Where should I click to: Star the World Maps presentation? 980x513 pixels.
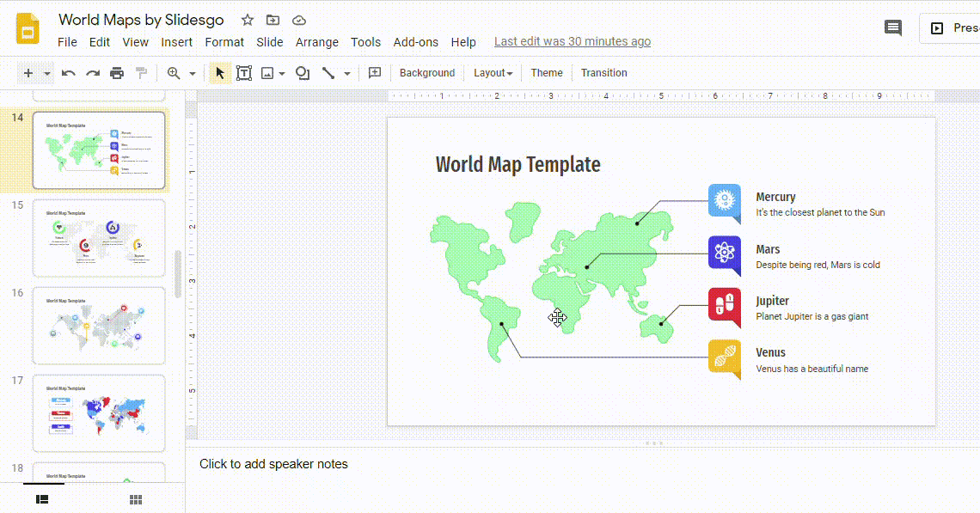(248, 20)
